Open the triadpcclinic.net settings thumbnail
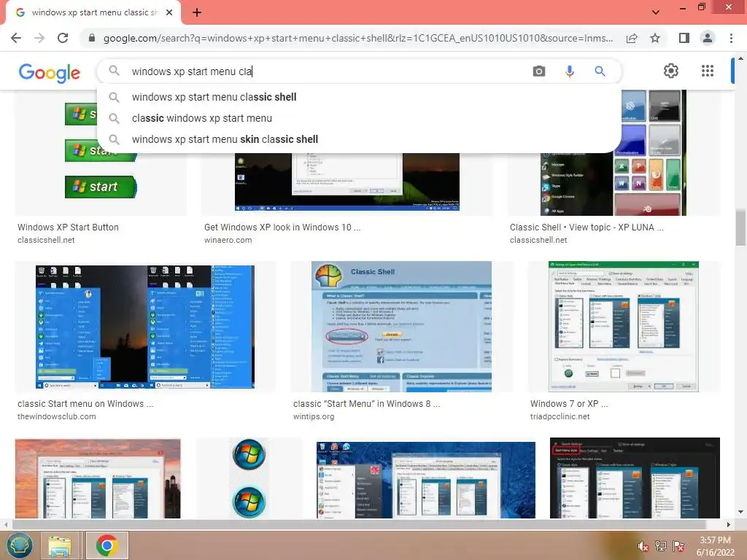747x560 pixels. tap(624, 327)
